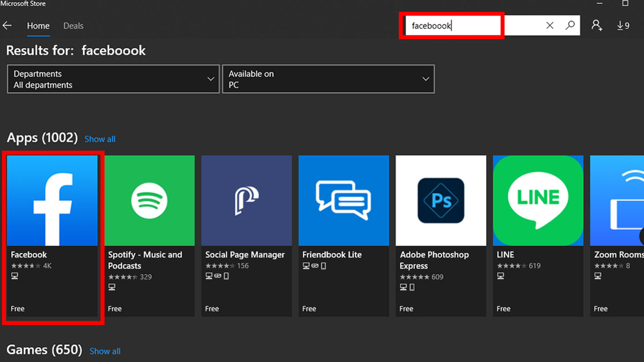Open Social Page Manager app icon

[x=246, y=201]
